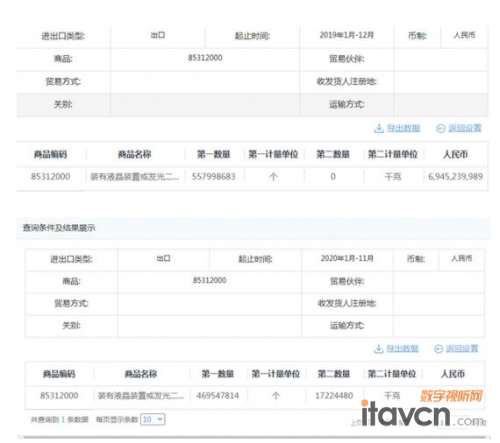Click the 2020年1月-11月 date range cell
This screenshot has width=500, height=443.
coord(347,258)
